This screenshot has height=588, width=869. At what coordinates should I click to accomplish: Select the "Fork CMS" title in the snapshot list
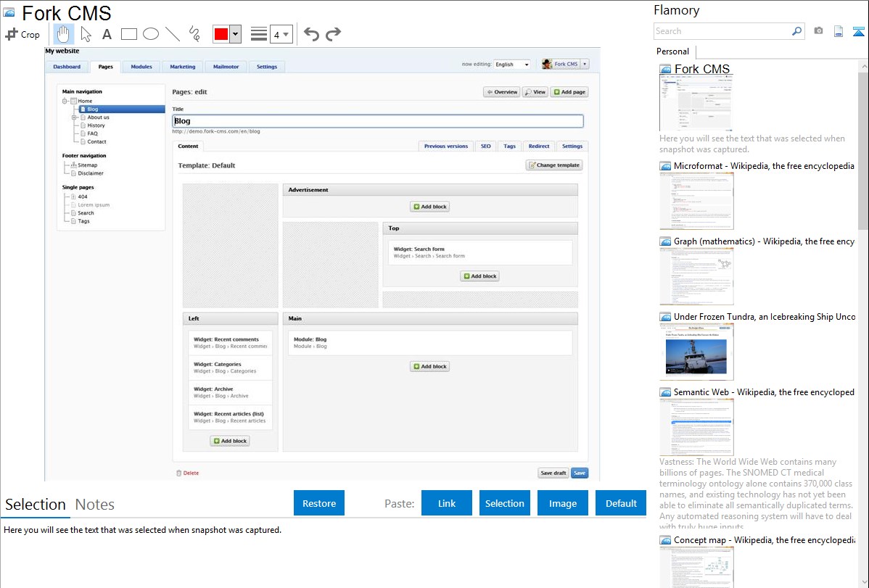701,70
